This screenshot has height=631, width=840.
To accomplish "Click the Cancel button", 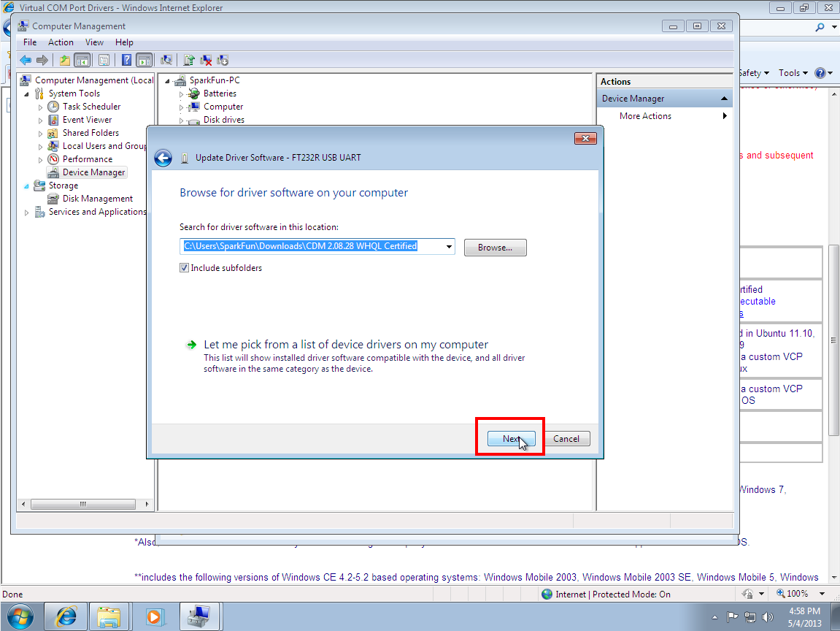I will [x=566, y=438].
